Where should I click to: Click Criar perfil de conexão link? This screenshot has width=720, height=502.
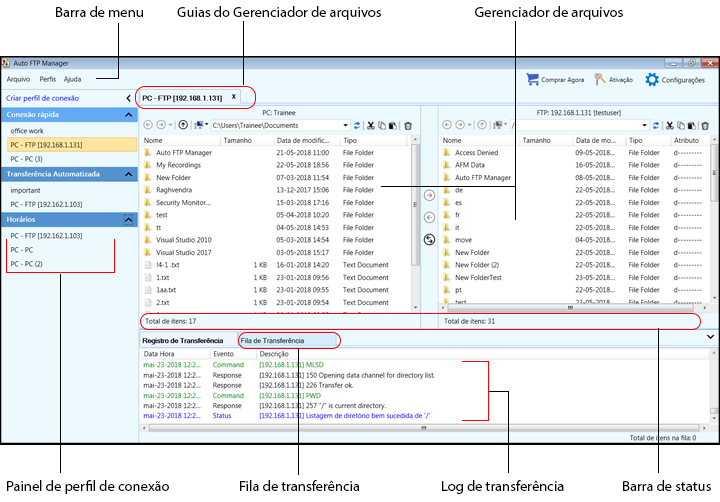(42, 98)
